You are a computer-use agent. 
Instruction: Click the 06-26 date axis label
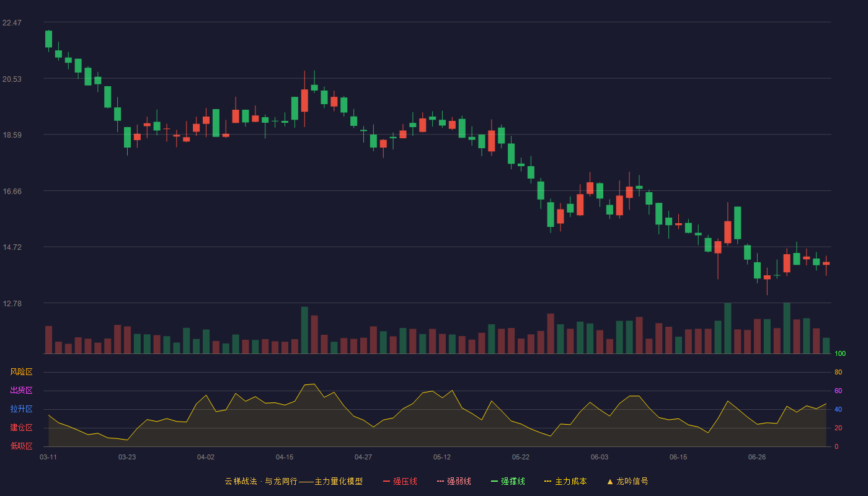(x=757, y=457)
